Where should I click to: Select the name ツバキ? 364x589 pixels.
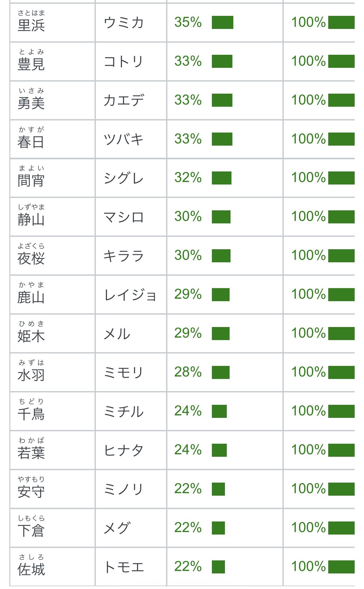124,139
